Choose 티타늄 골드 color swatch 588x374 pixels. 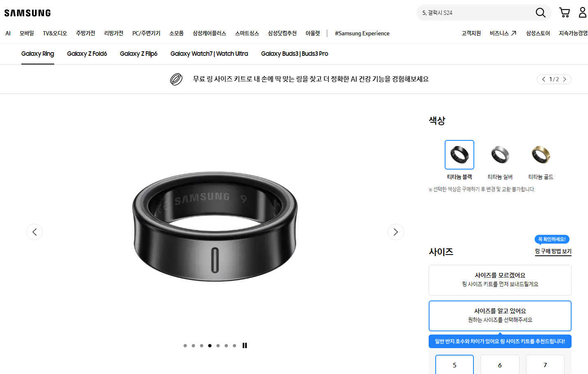[541, 155]
